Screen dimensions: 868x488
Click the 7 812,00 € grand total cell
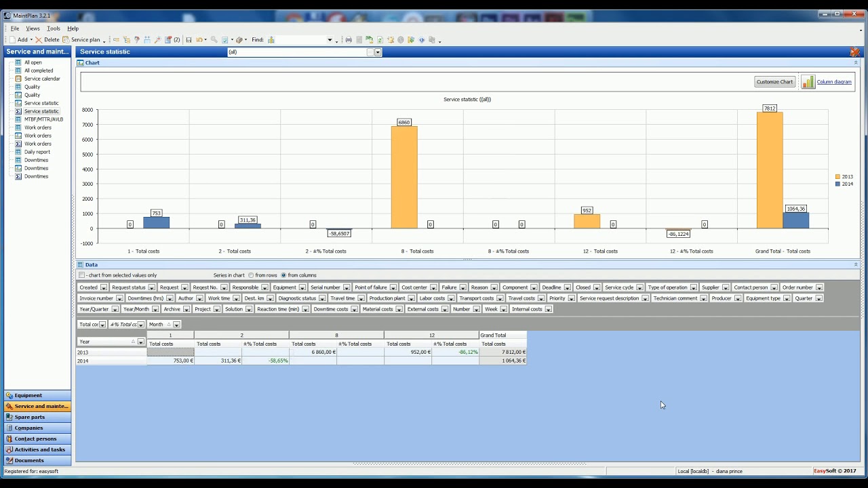503,352
